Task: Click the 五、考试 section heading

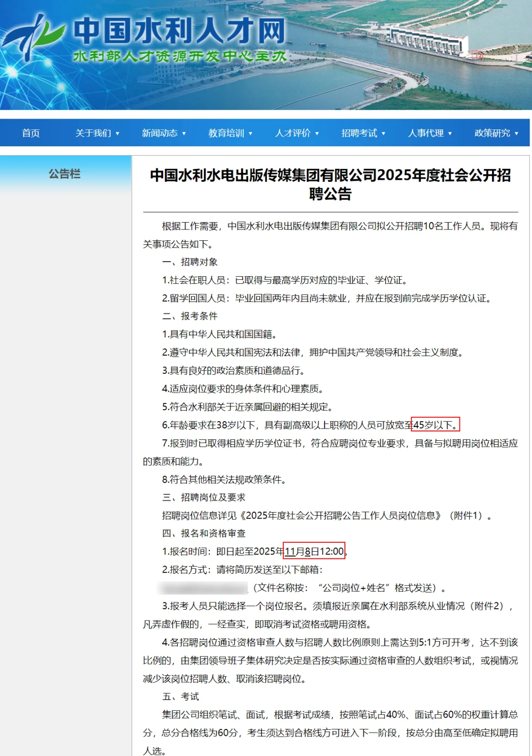Action: click(x=180, y=696)
